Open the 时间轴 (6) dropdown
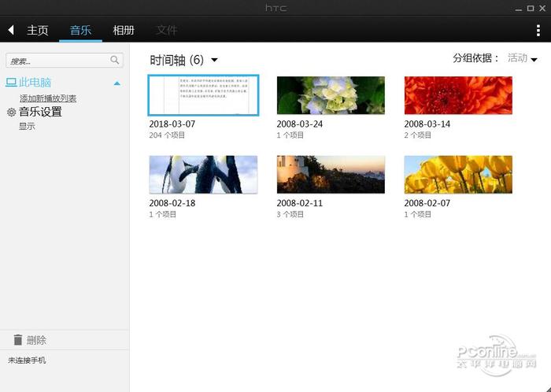Image resolution: width=551 pixels, height=392 pixels. click(183, 60)
